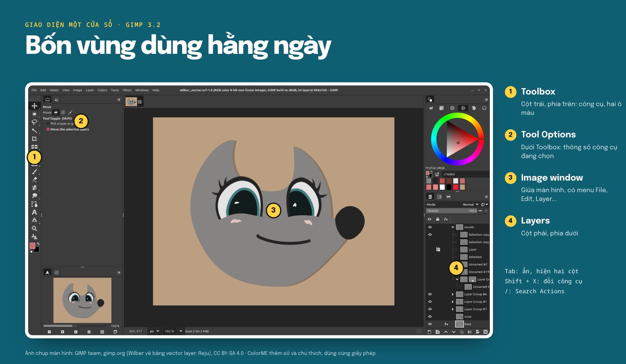
Task: Open the px unit dropdown in status bar
Action: 154,331
